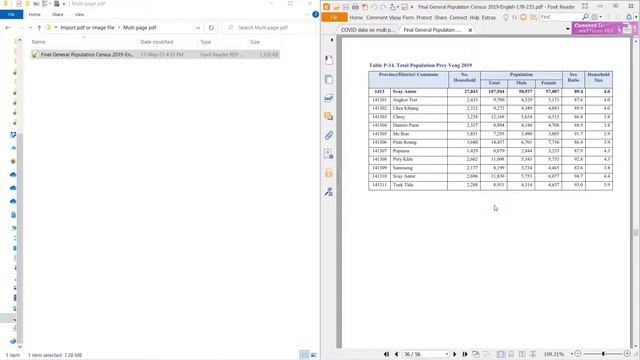Open Explorer address bar history dropdown

[x=198, y=28]
